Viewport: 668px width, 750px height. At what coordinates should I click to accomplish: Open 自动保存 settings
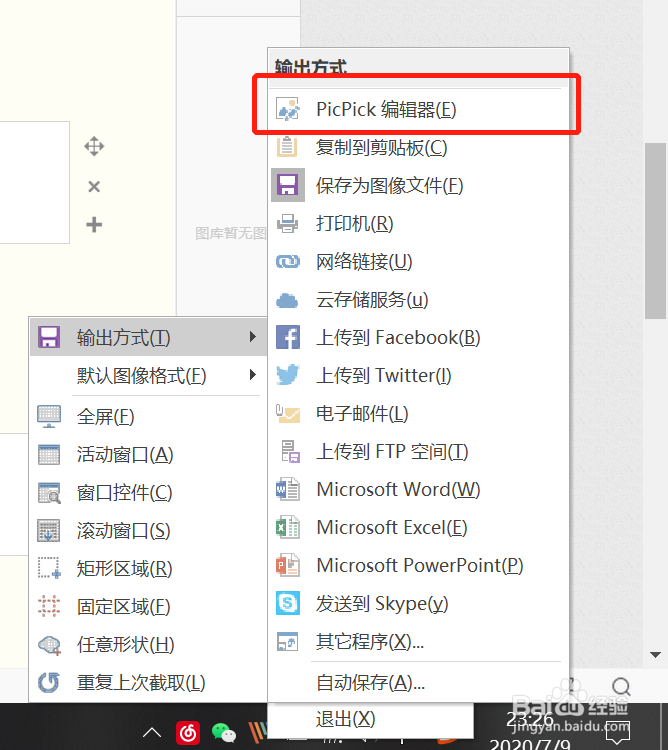418,683
